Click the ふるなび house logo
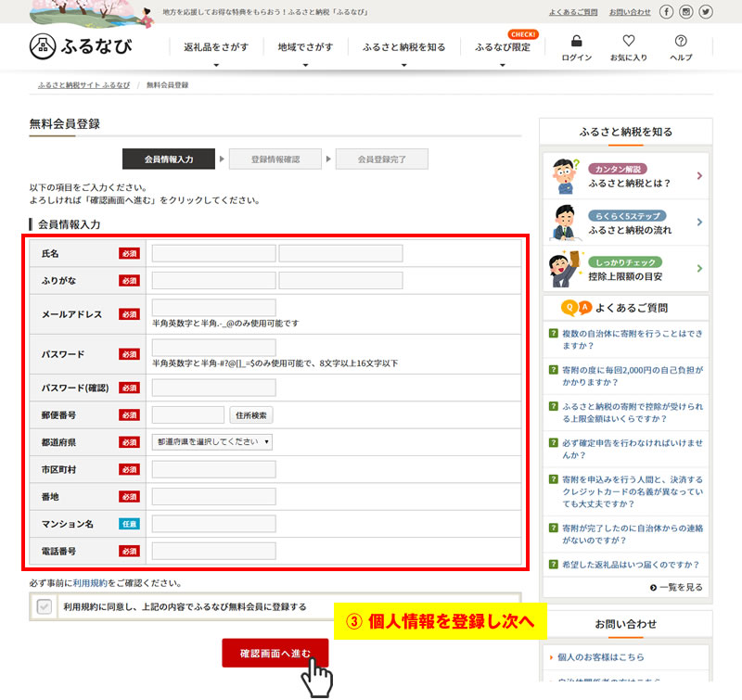Screen dimensions: 742x700 [x=43, y=46]
